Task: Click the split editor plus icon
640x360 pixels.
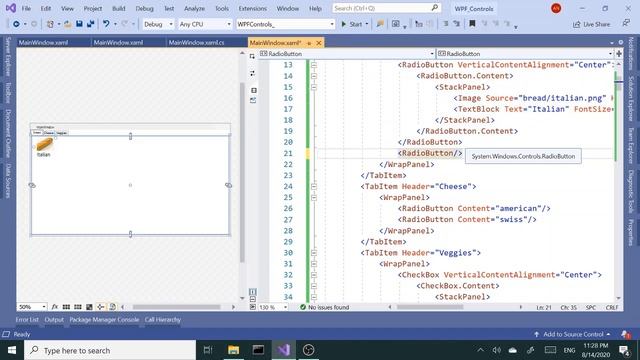Action: point(619,53)
